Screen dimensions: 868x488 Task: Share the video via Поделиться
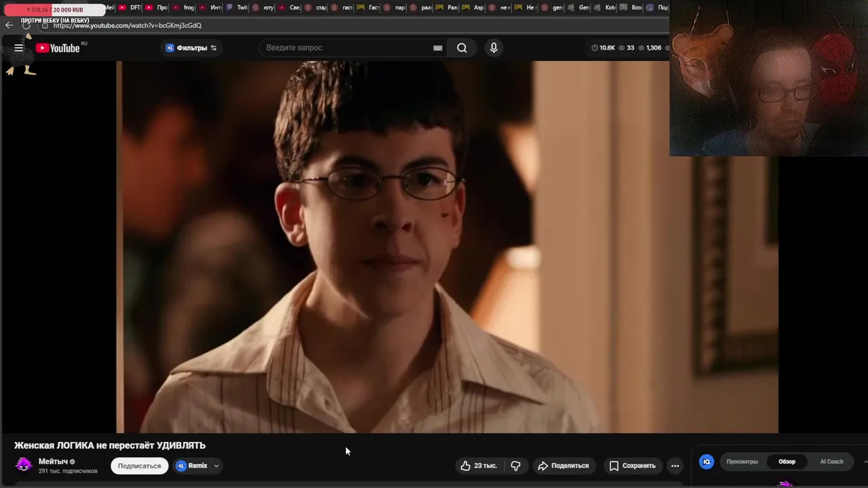pos(563,466)
